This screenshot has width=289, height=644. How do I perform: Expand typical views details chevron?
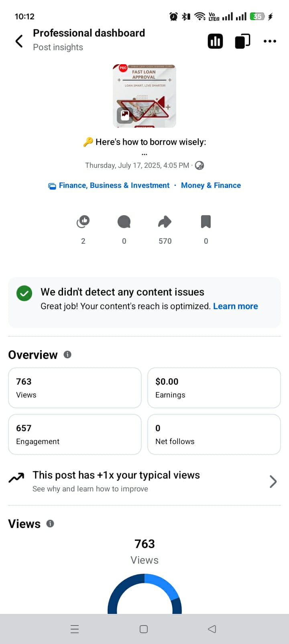[x=273, y=481]
